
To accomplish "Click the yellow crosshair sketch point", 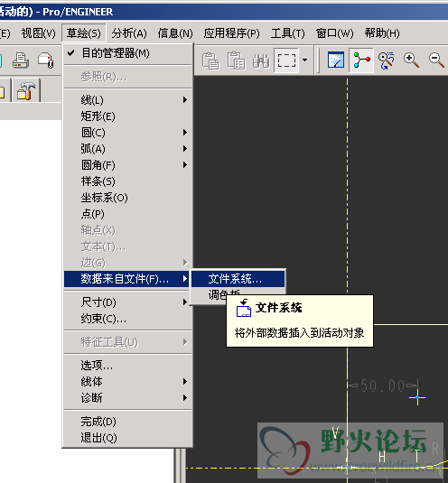I will coord(417,397).
